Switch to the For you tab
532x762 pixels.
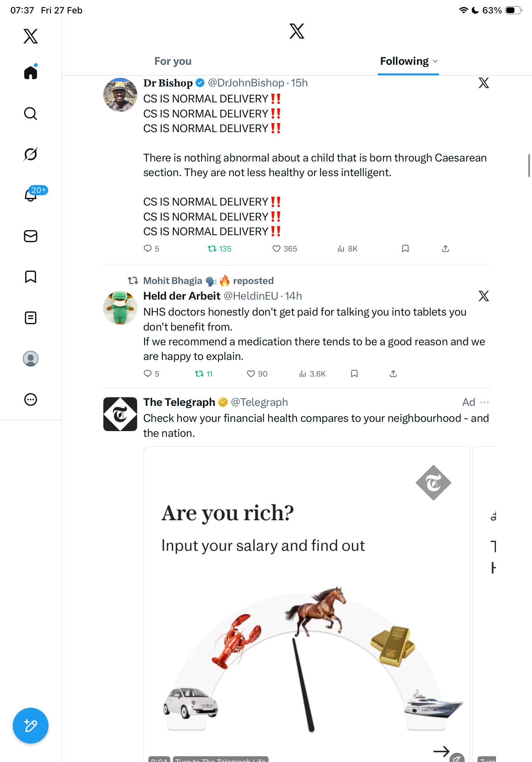[173, 61]
